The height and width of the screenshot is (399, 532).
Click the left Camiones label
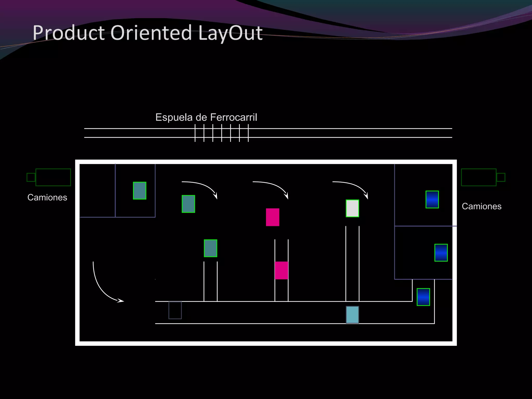pyautogui.click(x=47, y=197)
